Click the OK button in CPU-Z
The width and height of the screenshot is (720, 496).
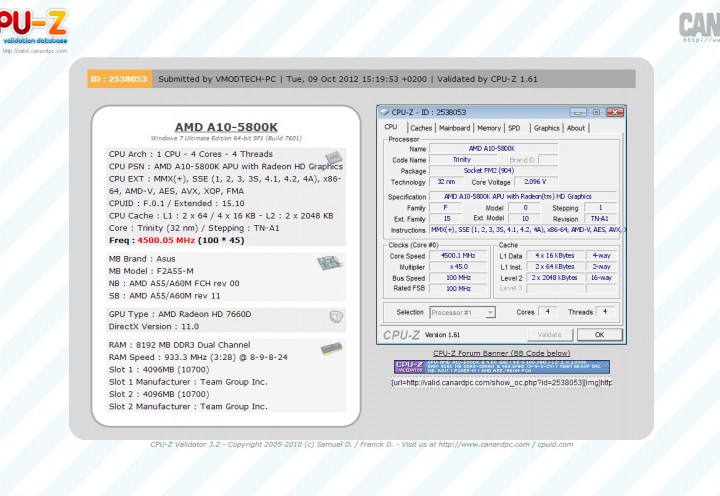[600, 335]
